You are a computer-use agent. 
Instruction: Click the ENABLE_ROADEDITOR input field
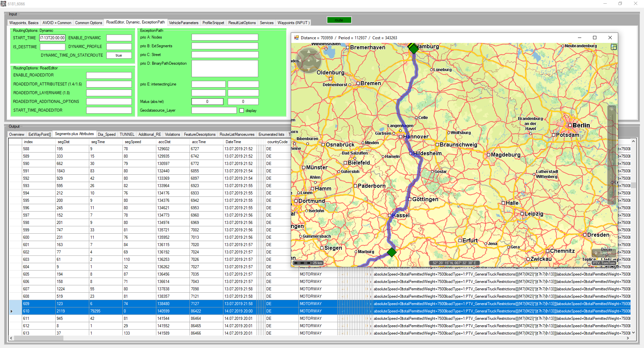click(109, 75)
